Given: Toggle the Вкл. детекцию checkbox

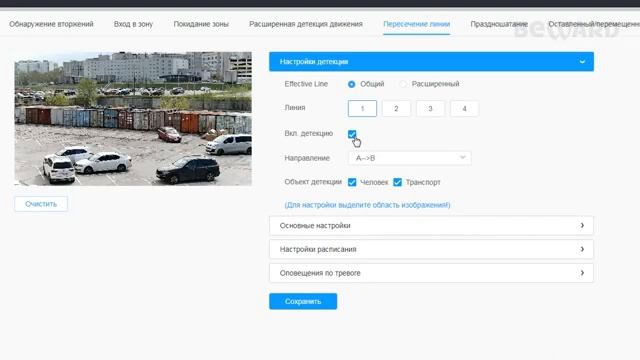Looking at the screenshot, I should pyautogui.click(x=352, y=133).
